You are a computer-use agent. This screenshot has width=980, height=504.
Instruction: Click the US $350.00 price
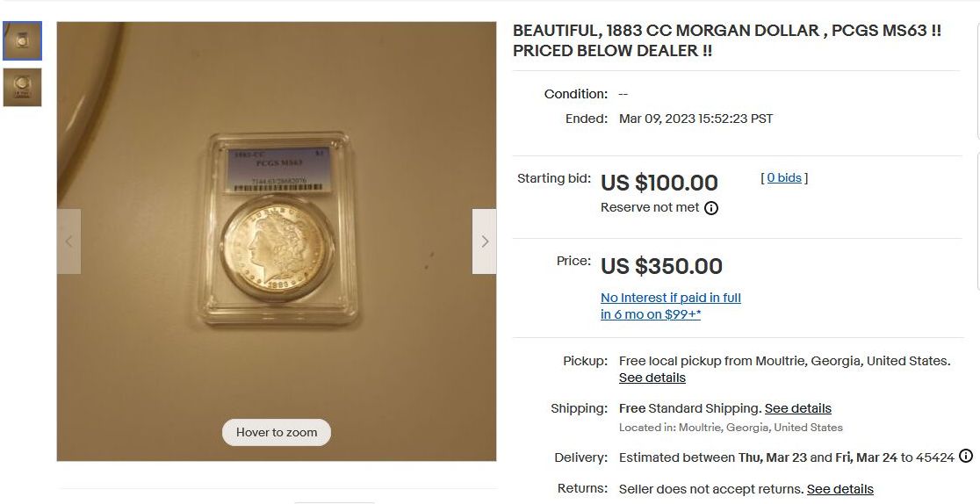[x=661, y=266]
